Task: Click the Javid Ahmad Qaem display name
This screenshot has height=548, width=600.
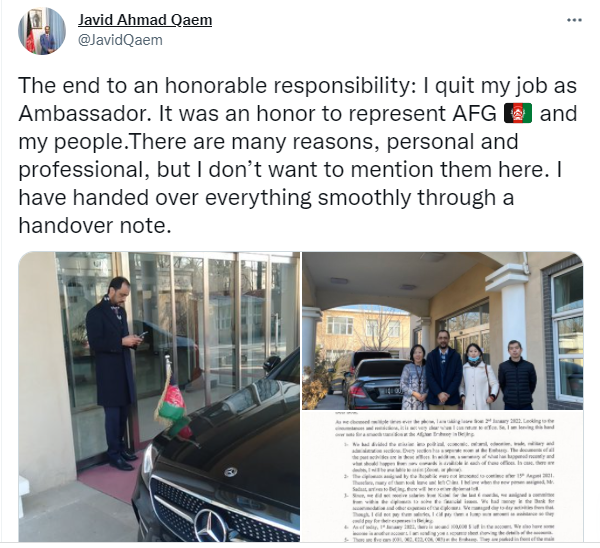Action: click(x=145, y=20)
